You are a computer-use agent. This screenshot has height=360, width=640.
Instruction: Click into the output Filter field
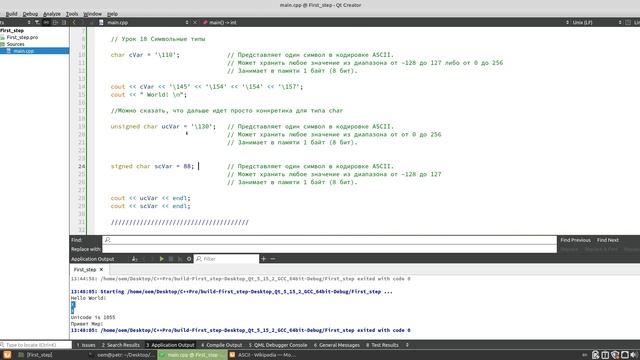[227, 259]
